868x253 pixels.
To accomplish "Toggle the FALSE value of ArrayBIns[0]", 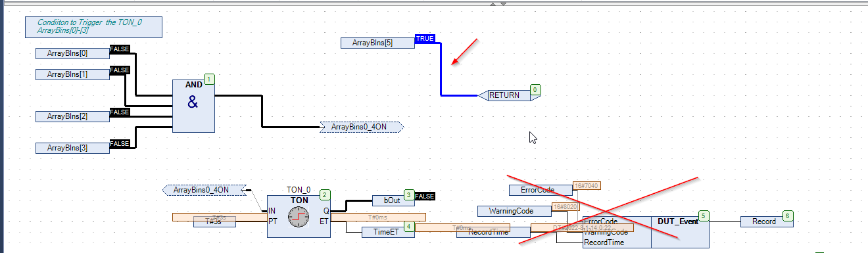I will [x=119, y=49].
